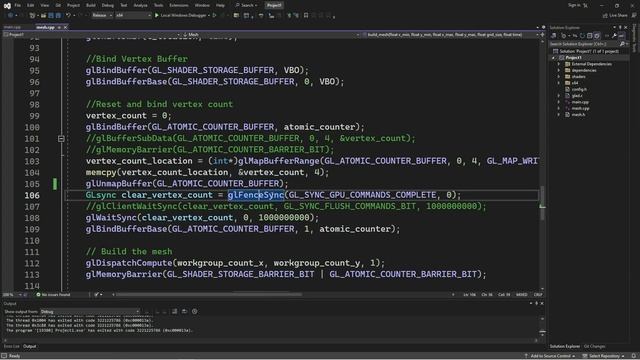640x360 pixels.
Task: Switch to the Error List tab
Action: [x=11, y=346]
